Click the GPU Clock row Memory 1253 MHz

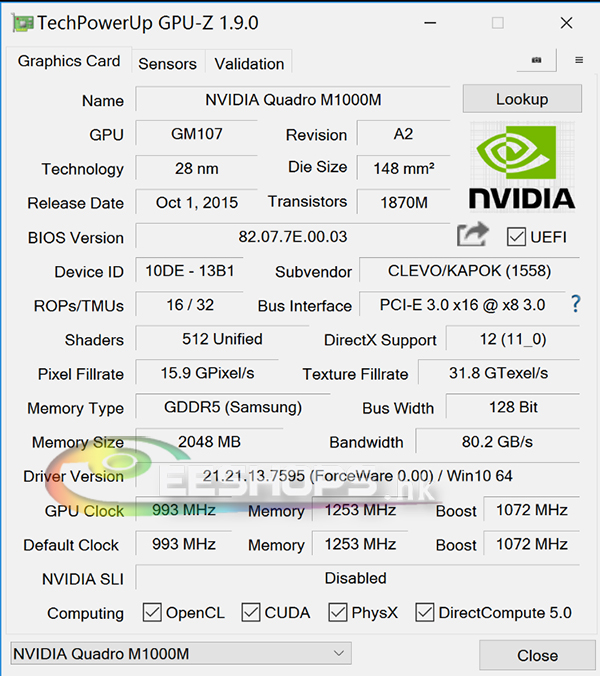(x=360, y=510)
